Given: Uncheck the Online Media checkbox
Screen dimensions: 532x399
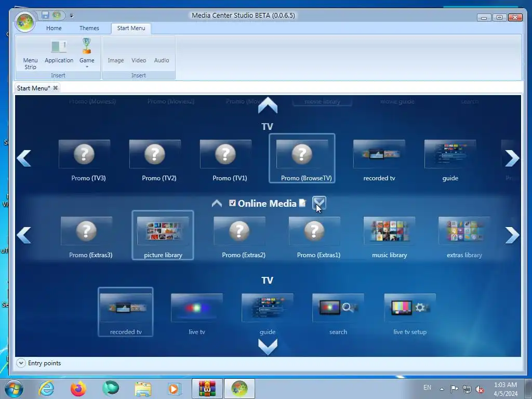Looking at the screenshot, I should (232, 203).
